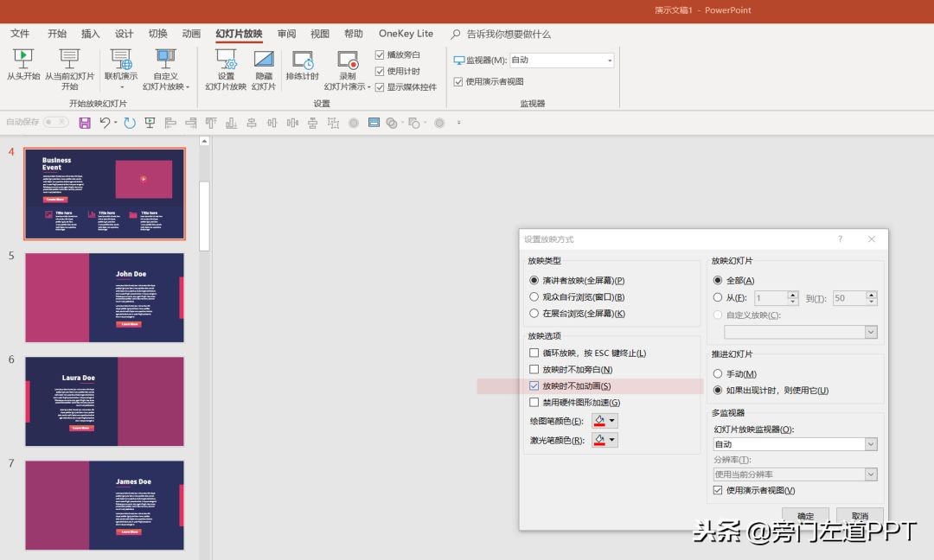Select 观众自行浏览(窗口) radio button

(535, 296)
